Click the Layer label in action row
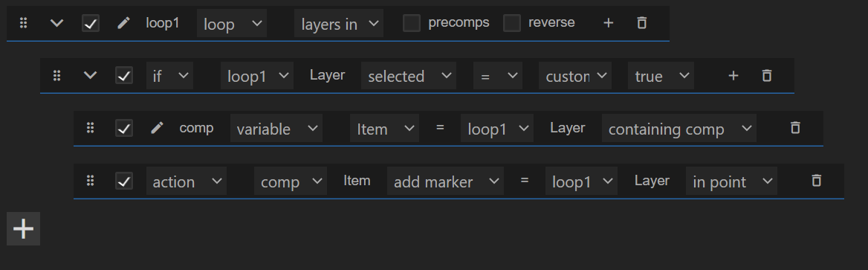This screenshot has width=868, height=270. click(x=652, y=181)
